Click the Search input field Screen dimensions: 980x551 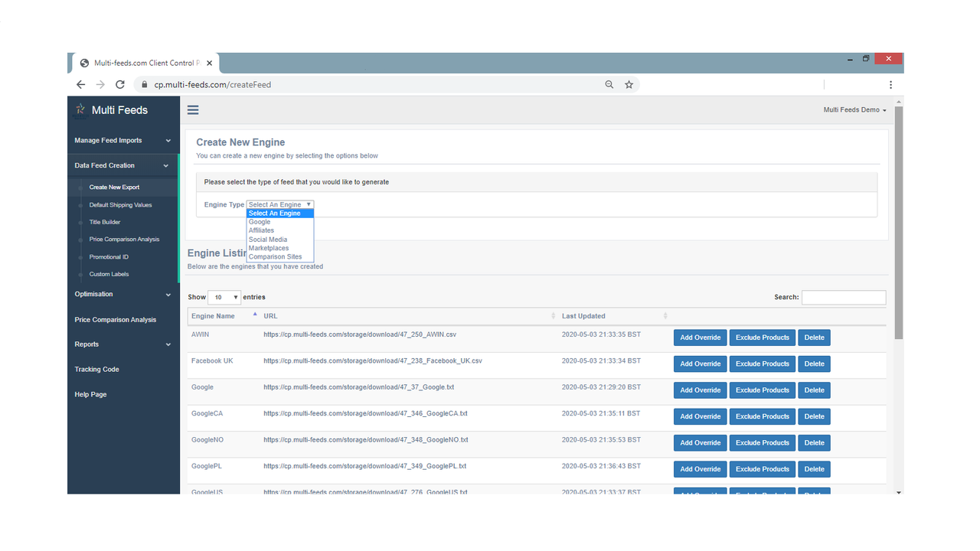point(844,297)
